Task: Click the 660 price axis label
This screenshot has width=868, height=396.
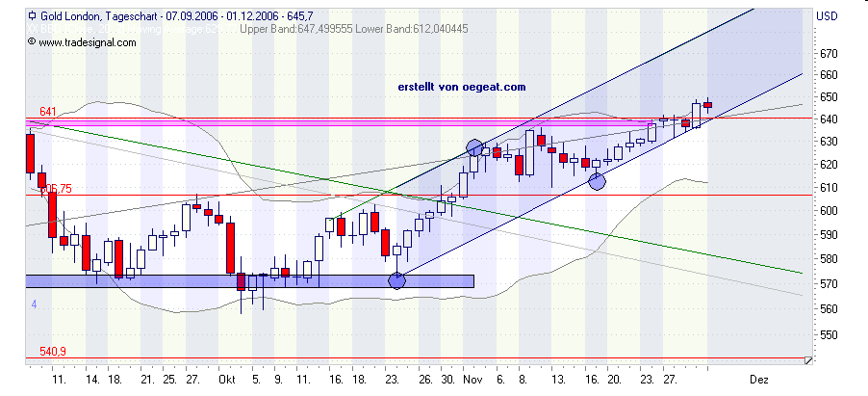Action: 830,75
